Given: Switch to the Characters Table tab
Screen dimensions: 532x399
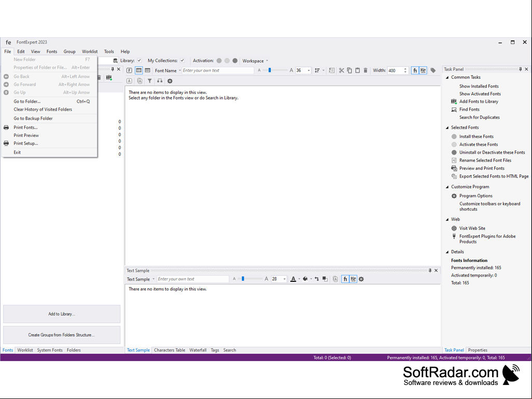Looking at the screenshot, I should (x=170, y=350).
